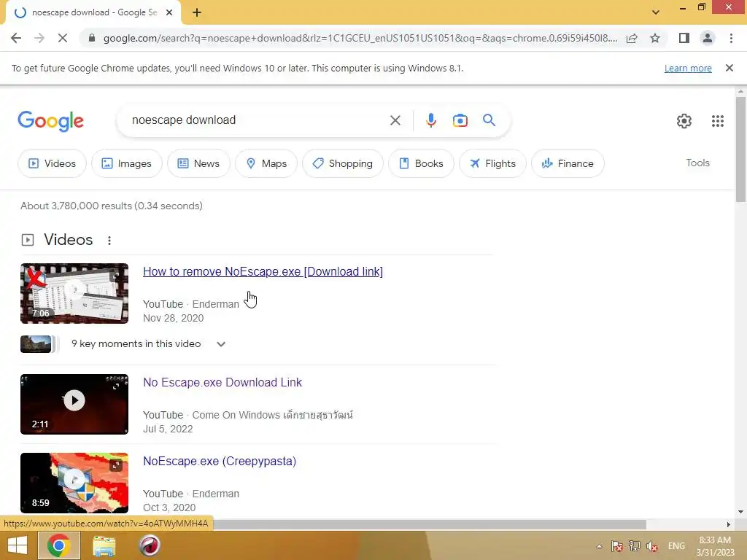
Task: Select 'About 3,780,000 results' text
Action: 76,206
